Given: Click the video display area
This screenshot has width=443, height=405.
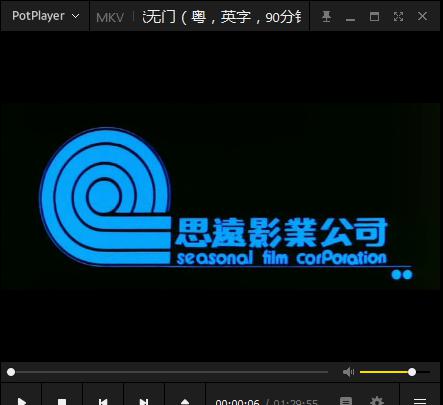Looking at the screenshot, I should 221,197.
